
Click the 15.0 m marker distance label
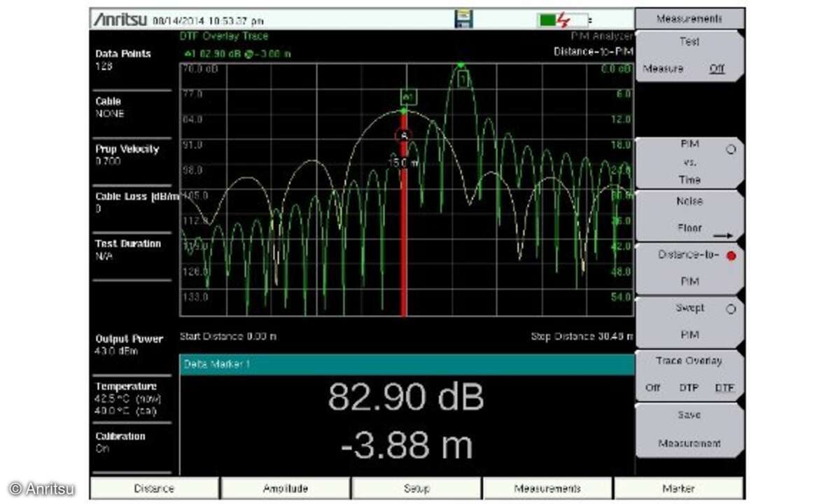point(404,162)
